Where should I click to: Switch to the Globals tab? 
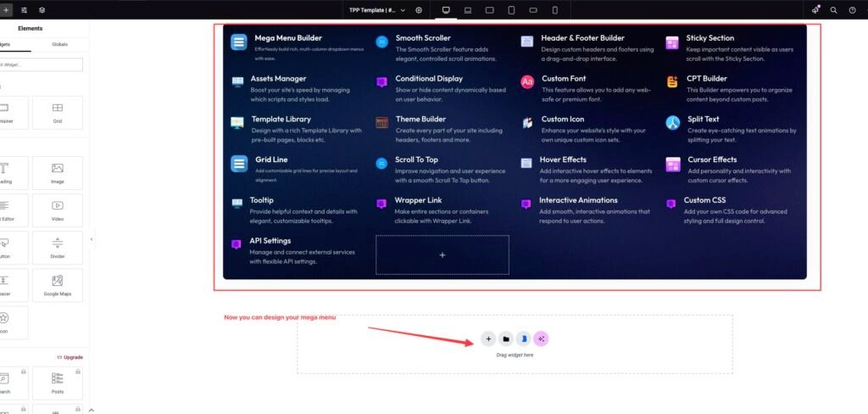pyautogui.click(x=59, y=44)
